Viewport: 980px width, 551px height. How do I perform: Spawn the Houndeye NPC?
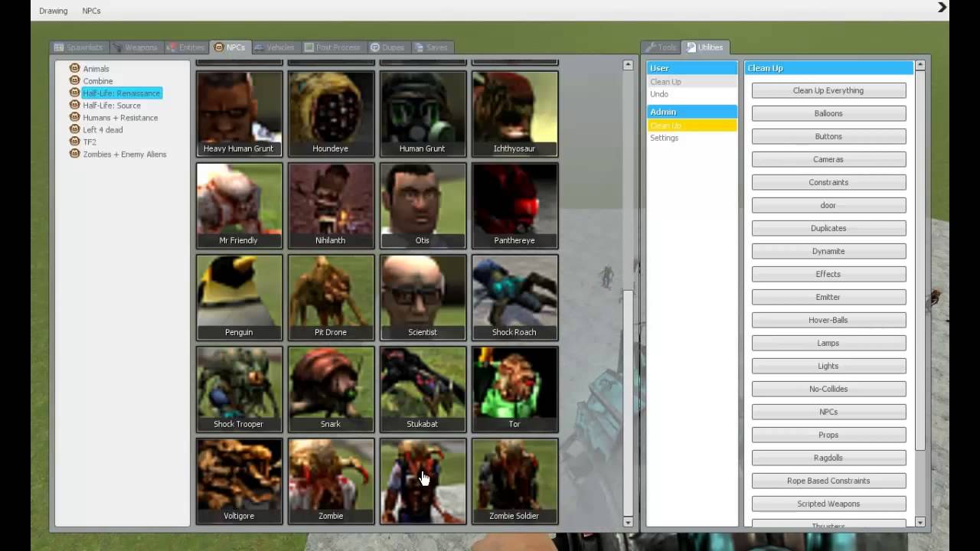[331, 114]
